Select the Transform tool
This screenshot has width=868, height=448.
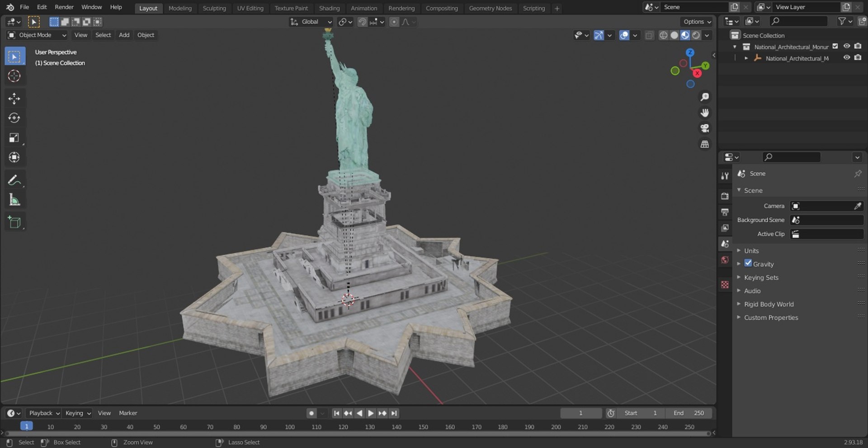click(14, 157)
